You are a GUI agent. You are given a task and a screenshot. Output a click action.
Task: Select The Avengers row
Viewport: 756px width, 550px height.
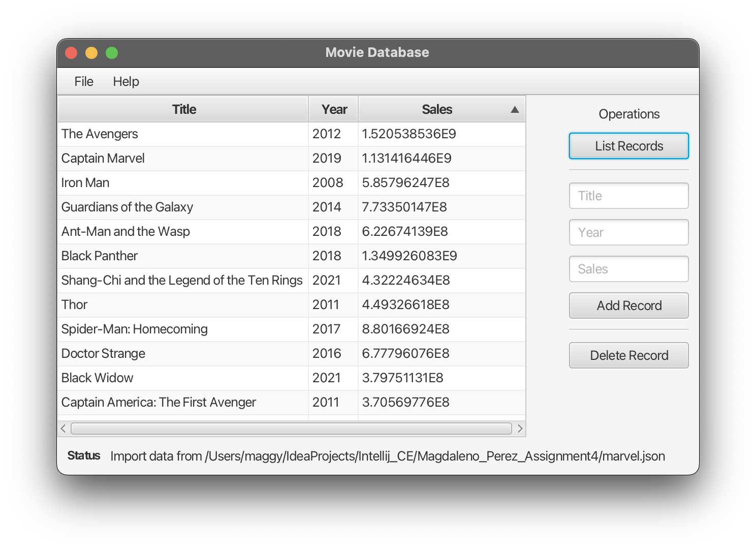coord(292,134)
